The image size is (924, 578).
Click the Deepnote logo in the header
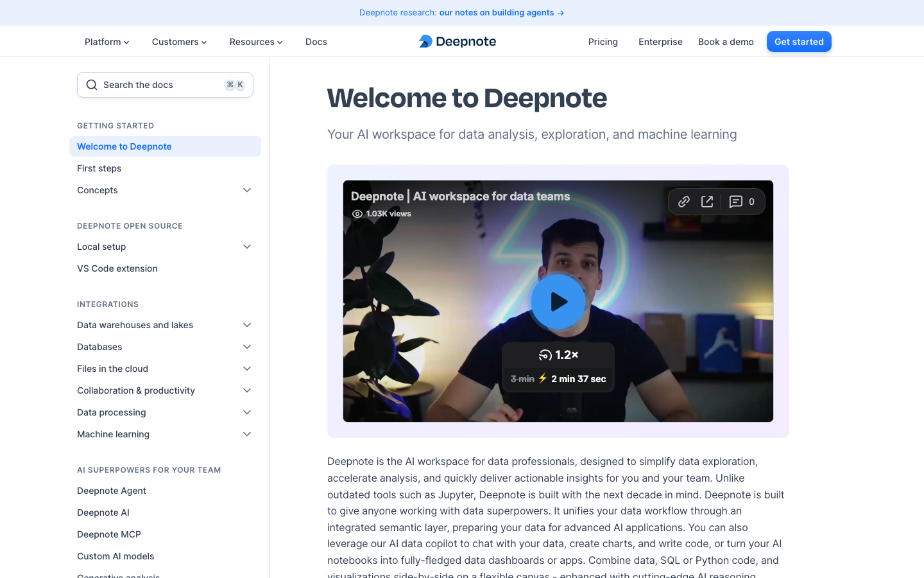pyautogui.click(x=458, y=42)
